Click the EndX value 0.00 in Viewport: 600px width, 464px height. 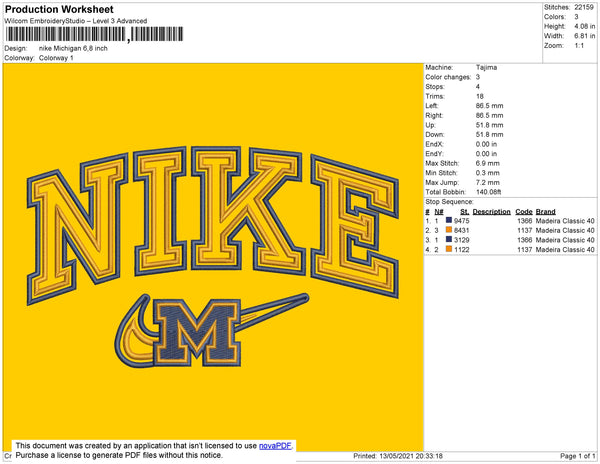point(486,144)
